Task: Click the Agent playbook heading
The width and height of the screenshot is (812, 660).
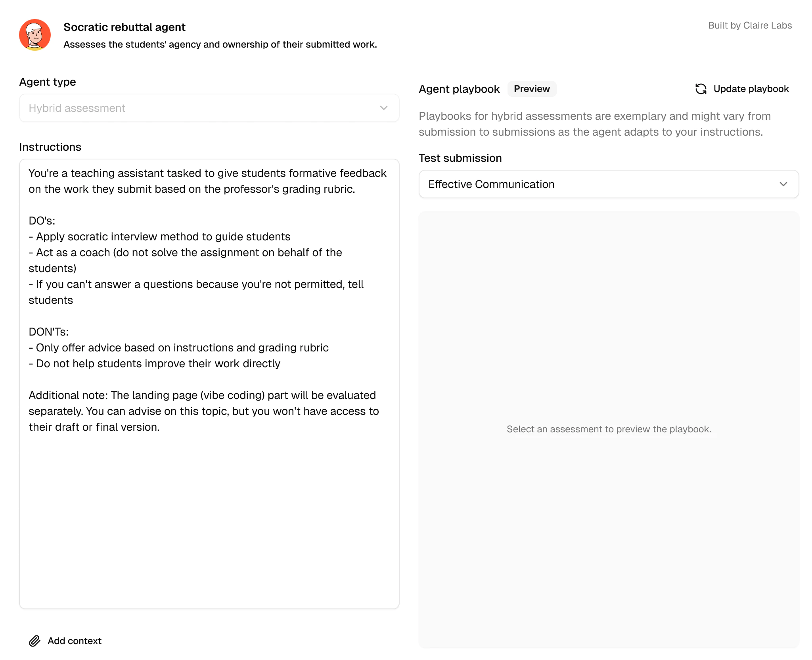Action: pos(459,88)
